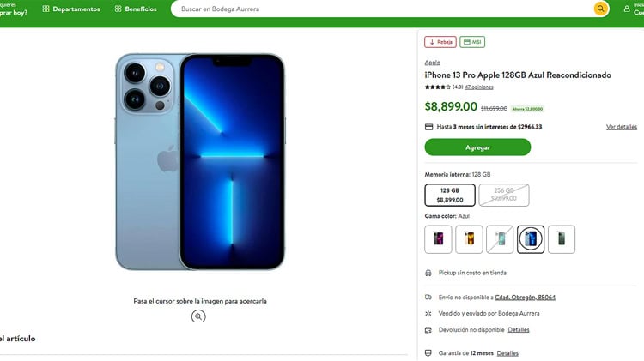Click the MSI tag
This screenshot has height=361, width=644.
click(472, 42)
